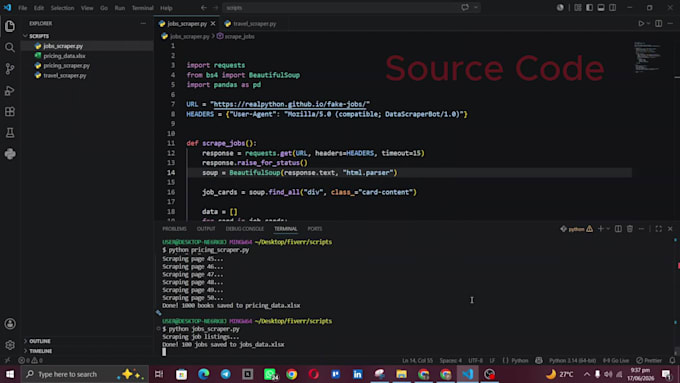Click the code minimap preview

647,56
